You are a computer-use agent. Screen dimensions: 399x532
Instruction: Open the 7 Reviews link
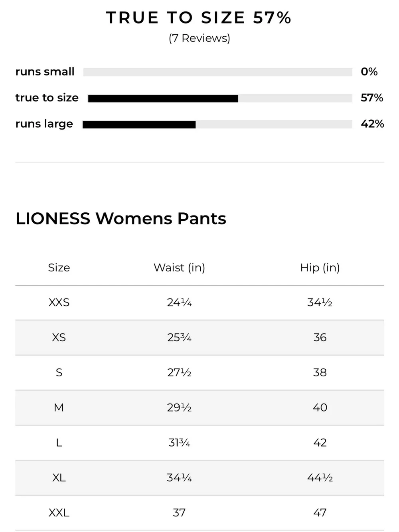tap(199, 38)
